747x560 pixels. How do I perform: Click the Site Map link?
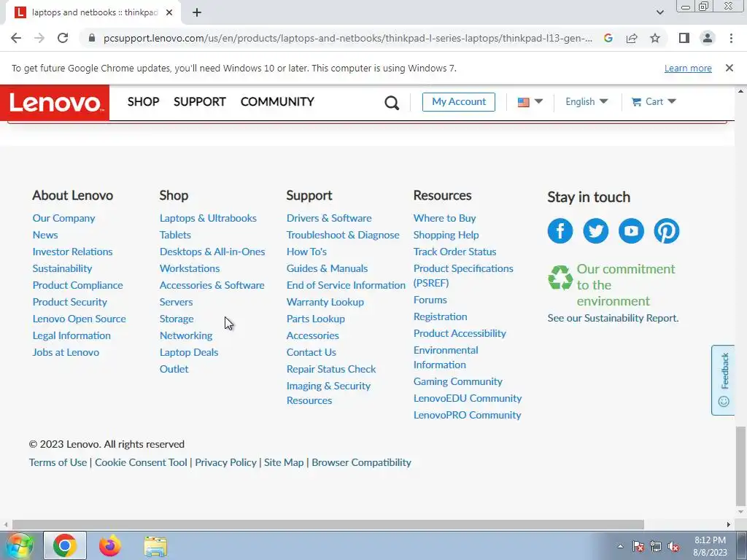(284, 462)
